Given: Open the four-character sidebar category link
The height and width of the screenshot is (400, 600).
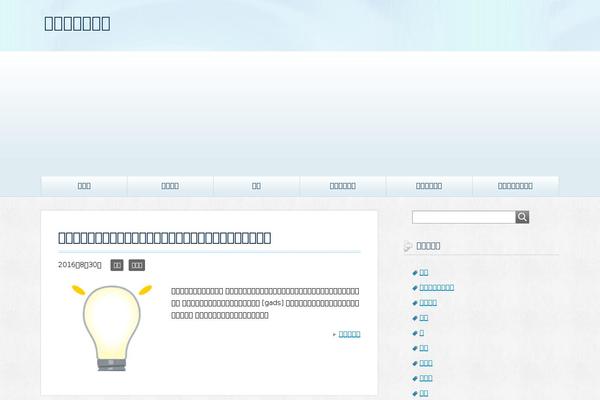Looking at the screenshot, I should point(428,303).
